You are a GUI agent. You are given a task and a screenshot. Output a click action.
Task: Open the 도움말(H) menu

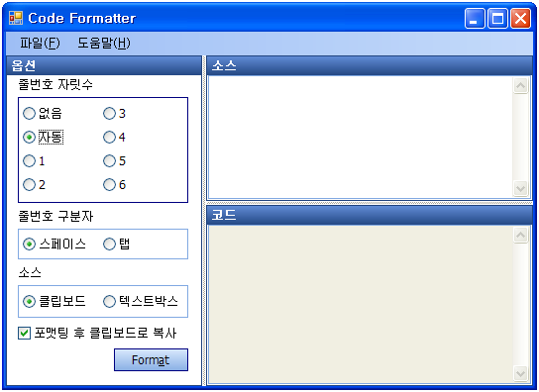point(104,43)
